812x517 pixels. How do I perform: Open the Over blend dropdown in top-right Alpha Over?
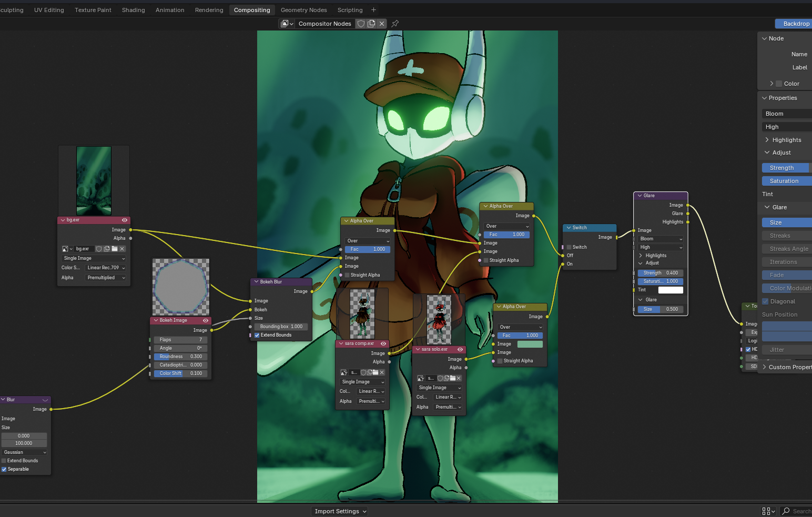(x=507, y=226)
